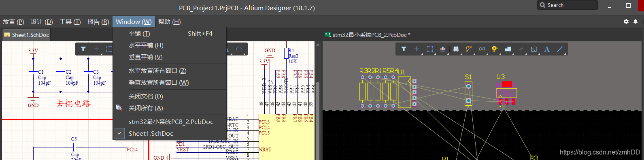Select the place component chip icon in PCB toolbar
Image resolution: width=644 pixels, height=160 pixels.
click(x=456, y=49)
